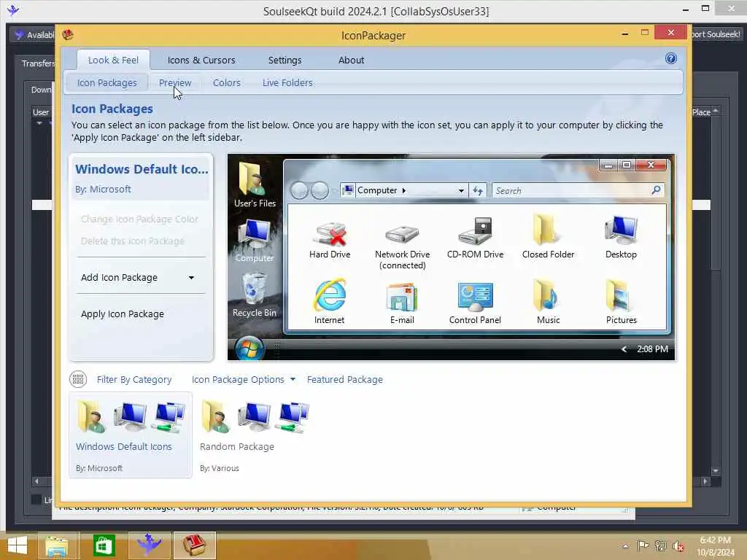This screenshot has width=747, height=560.
Task: Click the Filter By Category grid icon
Action: coord(78,379)
